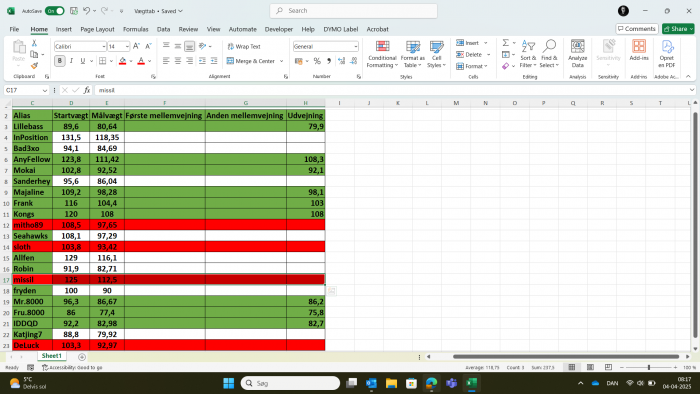This screenshot has height=394, width=700.
Task: Switch to the Page Layout tab
Action: click(97, 29)
